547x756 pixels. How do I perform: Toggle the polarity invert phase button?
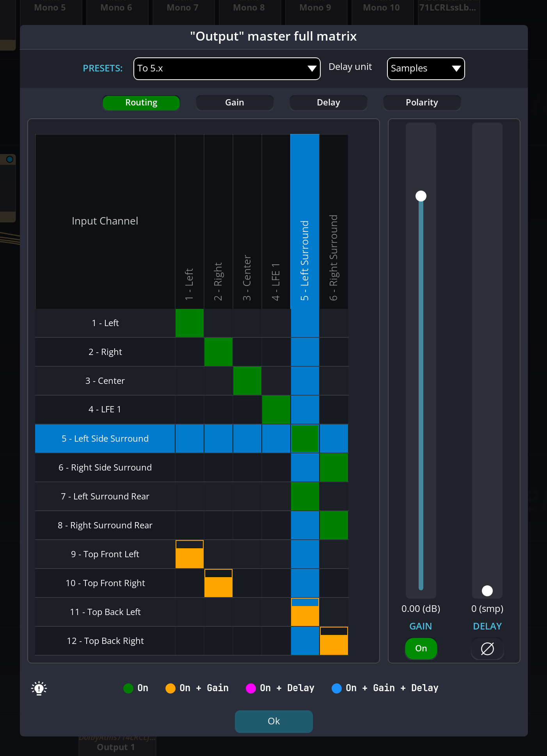pos(487,649)
